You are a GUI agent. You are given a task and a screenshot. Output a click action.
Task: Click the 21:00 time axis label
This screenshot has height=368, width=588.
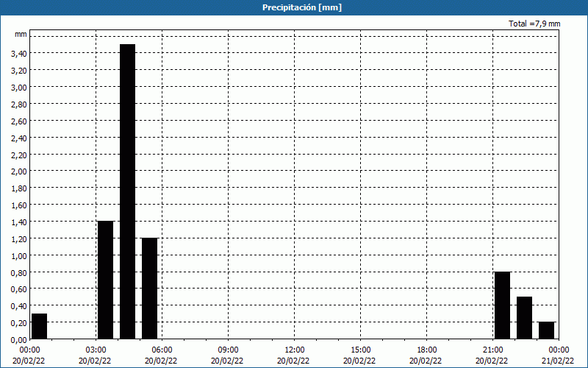click(x=492, y=350)
